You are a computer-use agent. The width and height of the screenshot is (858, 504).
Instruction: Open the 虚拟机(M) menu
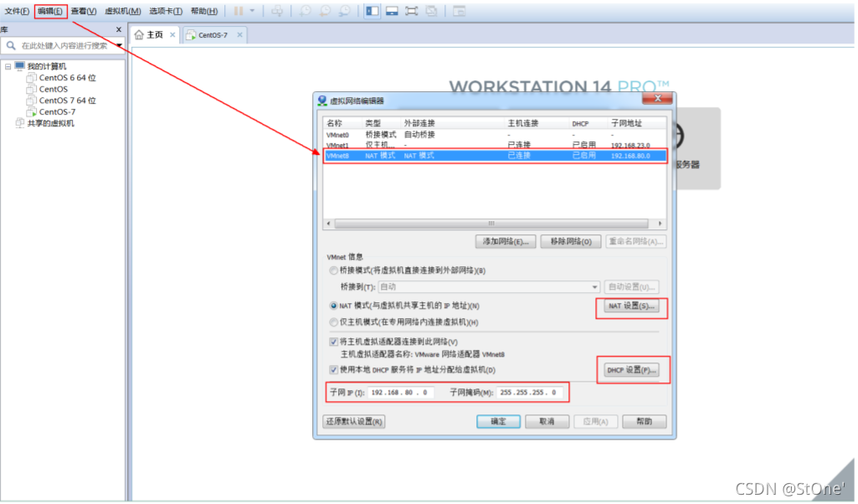[x=122, y=11]
